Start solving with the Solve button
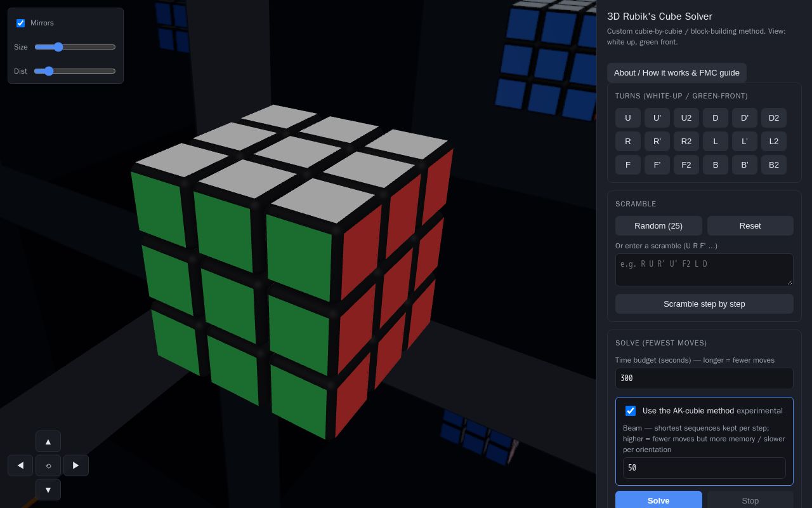812x508 pixels. 658,500
